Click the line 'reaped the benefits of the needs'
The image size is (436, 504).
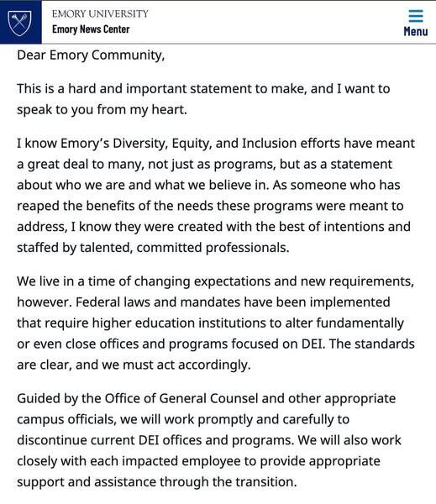coord(210,206)
